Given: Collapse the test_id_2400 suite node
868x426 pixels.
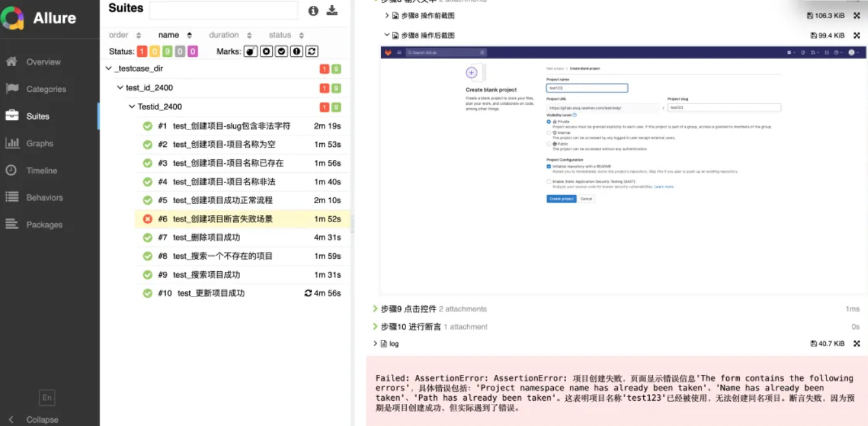Looking at the screenshot, I should 120,88.
